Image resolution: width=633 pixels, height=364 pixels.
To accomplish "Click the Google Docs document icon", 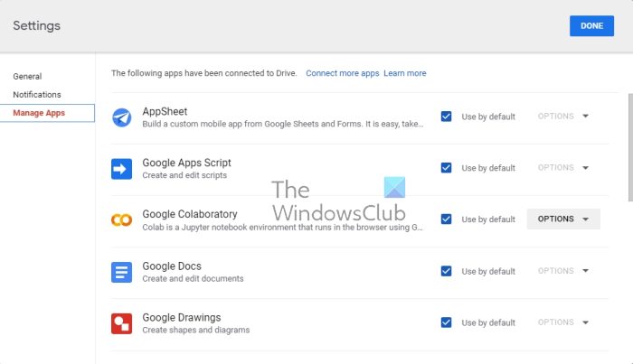I will [x=121, y=272].
